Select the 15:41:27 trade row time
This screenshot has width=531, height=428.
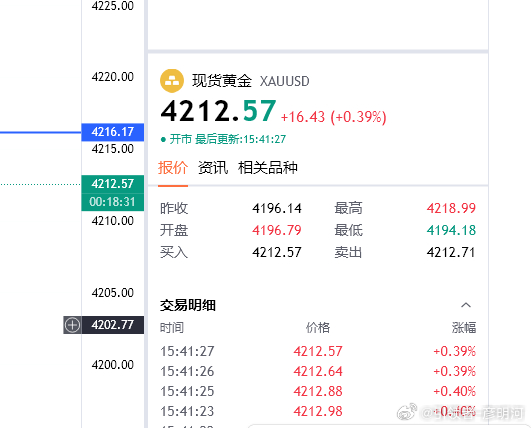pos(187,351)
